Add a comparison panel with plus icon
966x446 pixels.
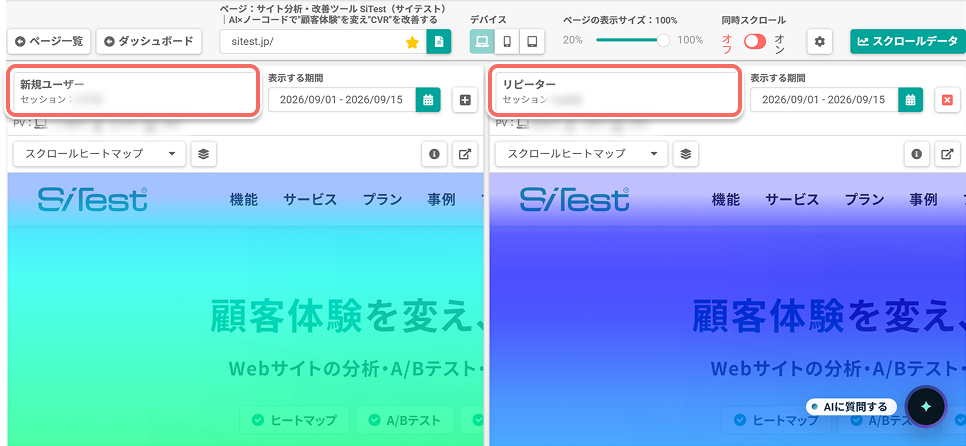pos(465,99)
